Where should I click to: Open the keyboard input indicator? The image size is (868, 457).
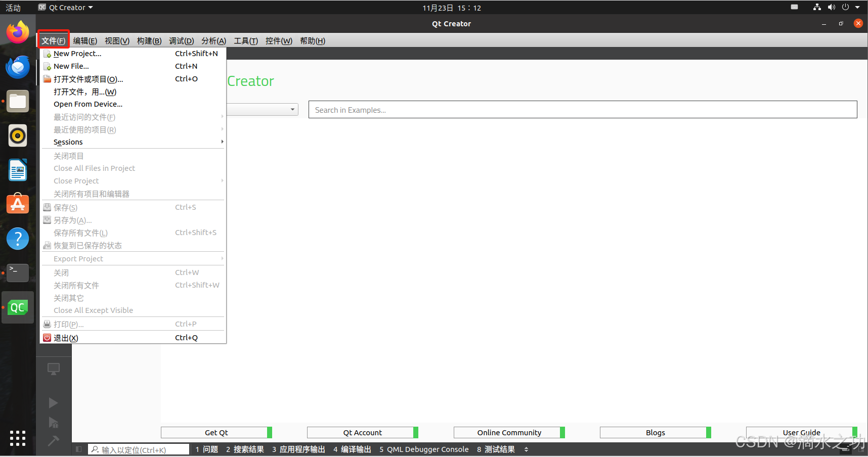click(x=795, y=7)
